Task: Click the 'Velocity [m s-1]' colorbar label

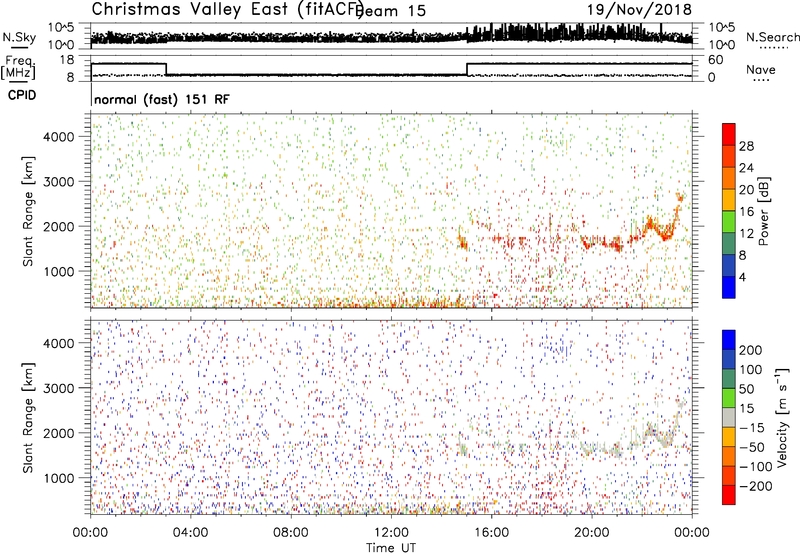Action: [x=782, y=417]
